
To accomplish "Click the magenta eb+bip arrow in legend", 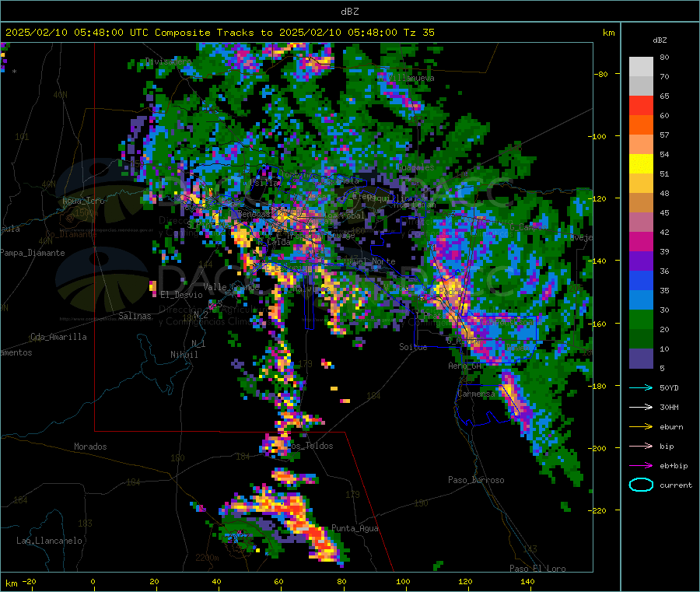I will [x=641, y=465].
